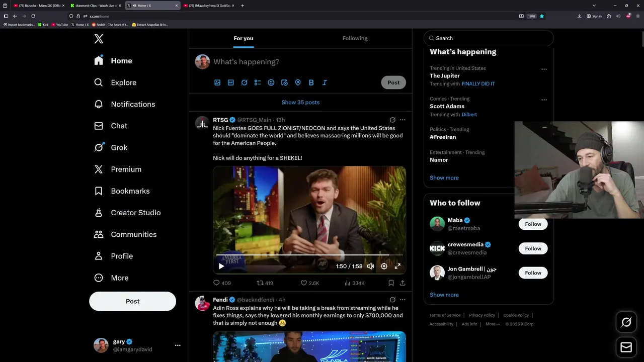
Task: Click the X logo in sidebar
Action: click(99, 39)
